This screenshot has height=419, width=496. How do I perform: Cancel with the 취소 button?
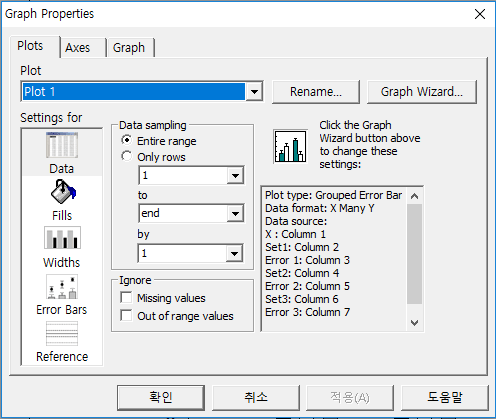tap(256, 398)
